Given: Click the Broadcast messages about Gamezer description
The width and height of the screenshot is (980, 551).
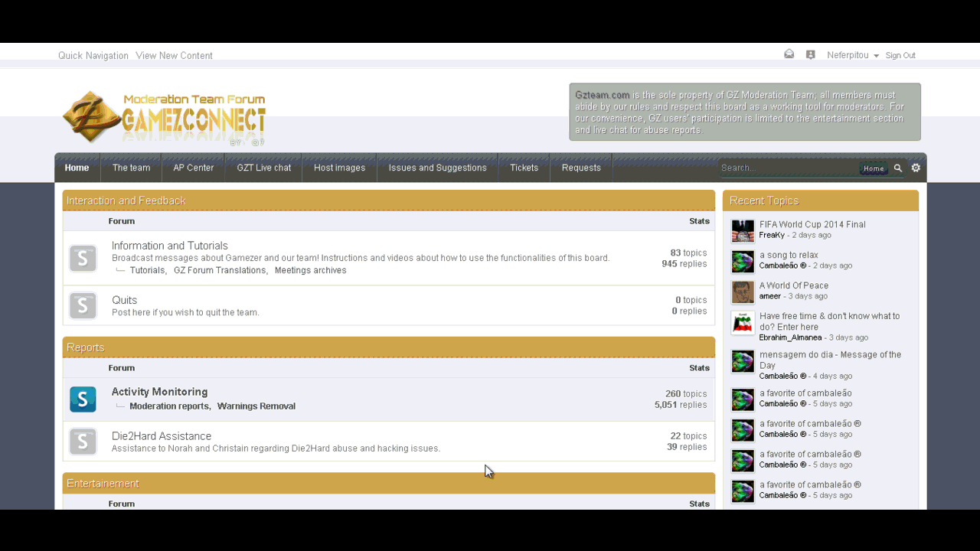Looking at the screenshot, I should tap(361, 258).
